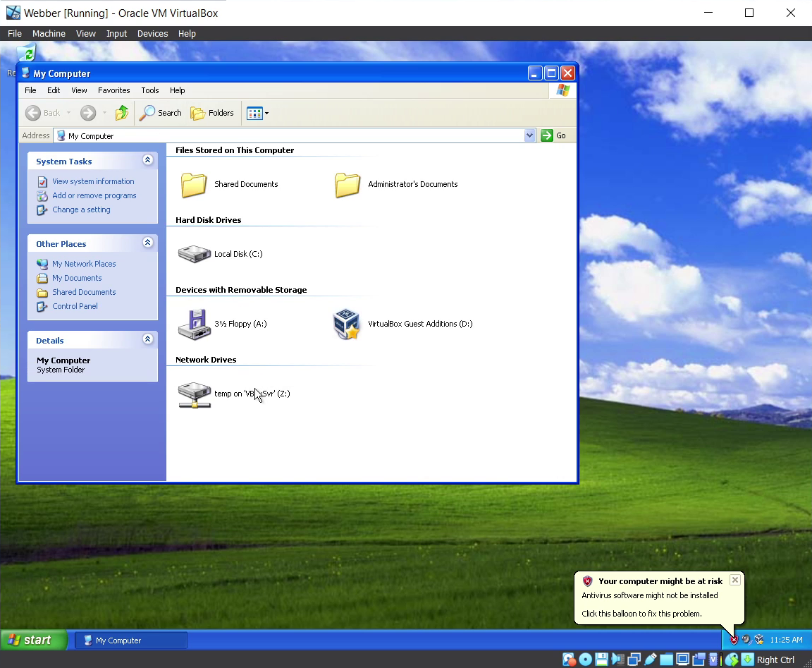Open the Devices menu in VirtualBox
This screenshot has height=668, width=812.
pyautogui.click(x=152, y=33)
